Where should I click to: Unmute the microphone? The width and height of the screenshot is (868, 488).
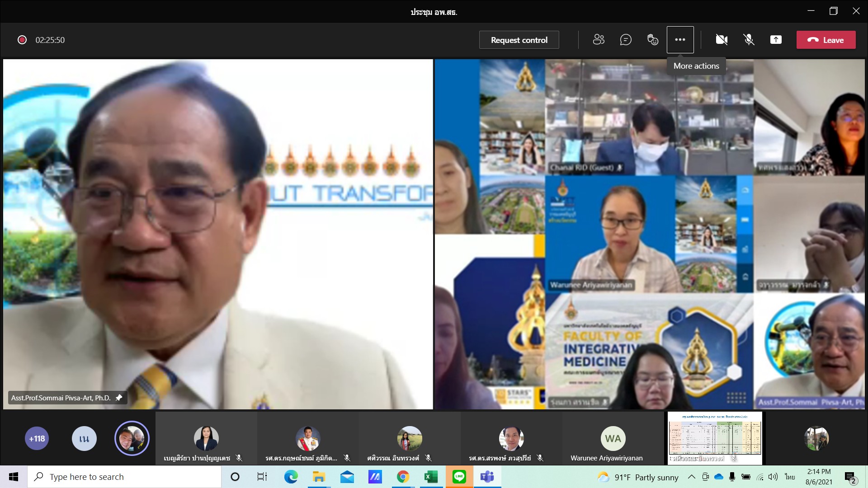click(x=749, y=40)
